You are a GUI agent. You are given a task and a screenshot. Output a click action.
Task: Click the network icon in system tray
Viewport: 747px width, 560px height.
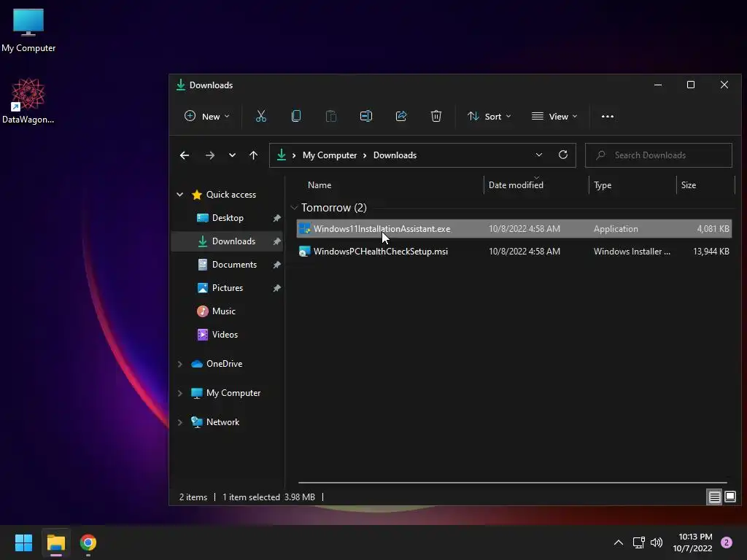[x=639, y=542]
